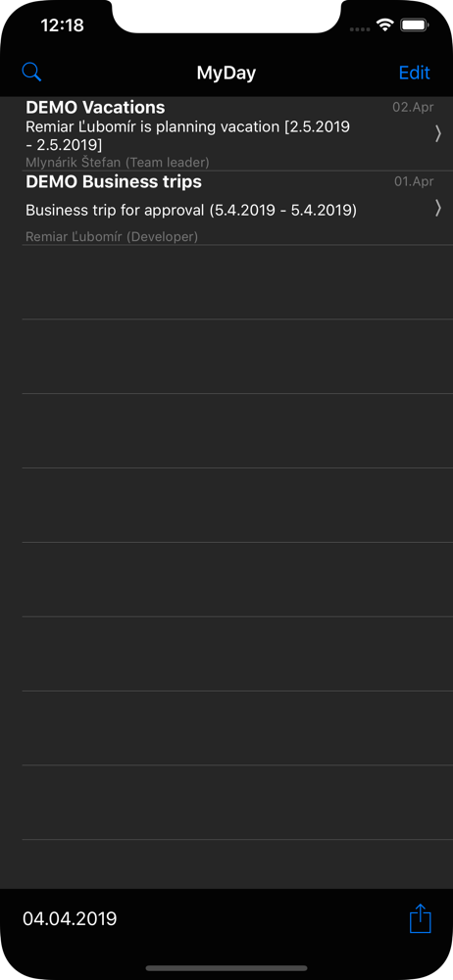Tap the 12:18 clock in status bar
Image resolution: width=453 pixels, height=980 pixels.
coord(62,25)
